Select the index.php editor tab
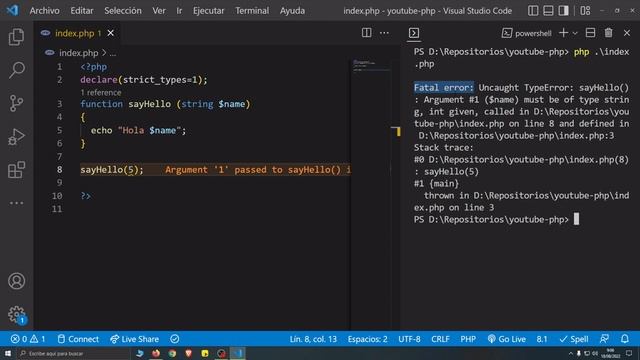 [x=77, y=33]
